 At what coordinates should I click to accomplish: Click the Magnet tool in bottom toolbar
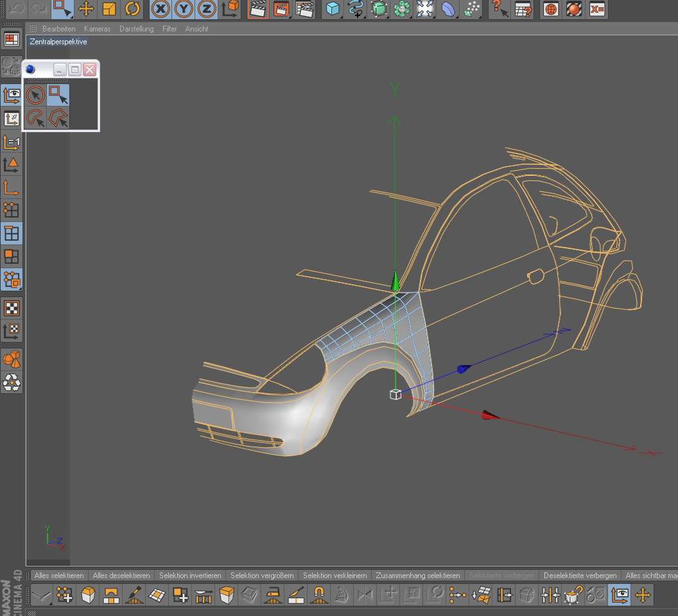point(318,595)
